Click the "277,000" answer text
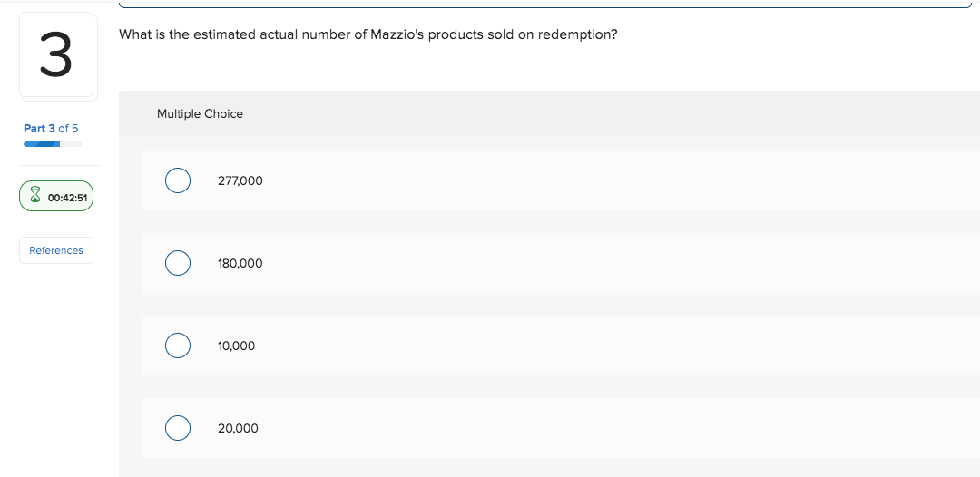The width and height of the screenshot is (980, 477). pyautogui.click(x=240, y=181)
